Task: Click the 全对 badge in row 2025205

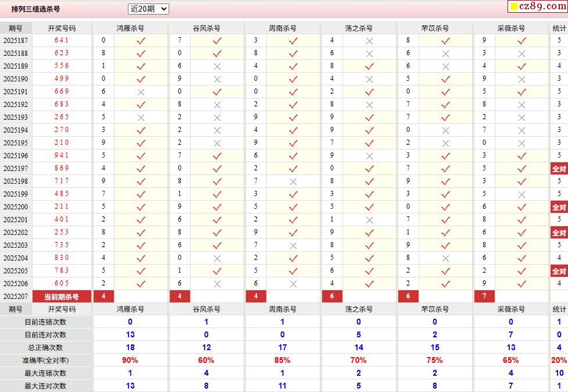Action: coord(559,271)
